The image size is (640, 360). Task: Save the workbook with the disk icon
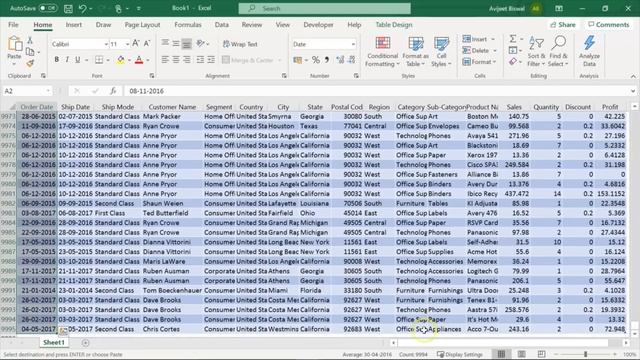pos(68,8)
